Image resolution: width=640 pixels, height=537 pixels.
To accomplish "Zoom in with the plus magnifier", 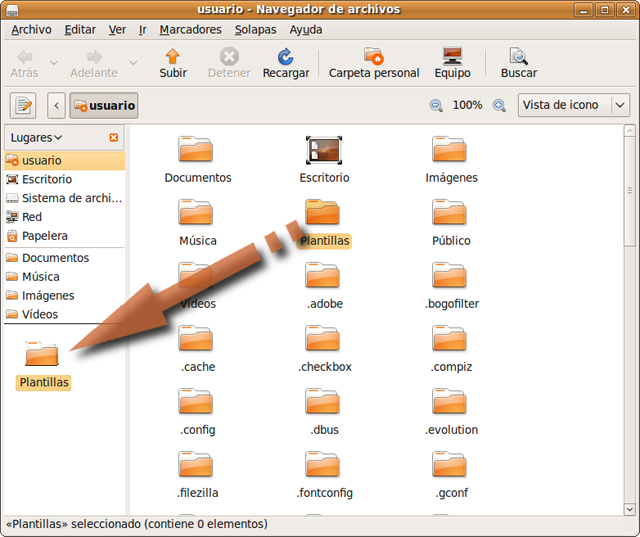I will (x=499, y=105).
